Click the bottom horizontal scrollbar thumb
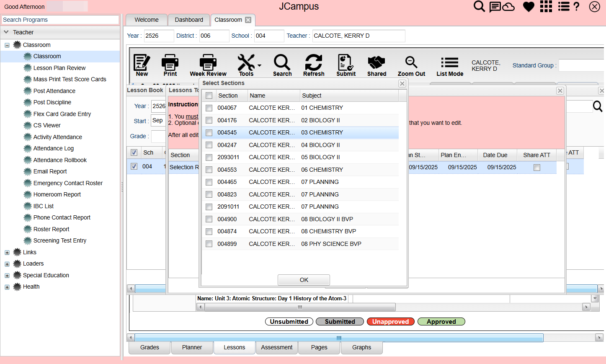The height and width of the screenshot is (364, 606). pos(339,338)
